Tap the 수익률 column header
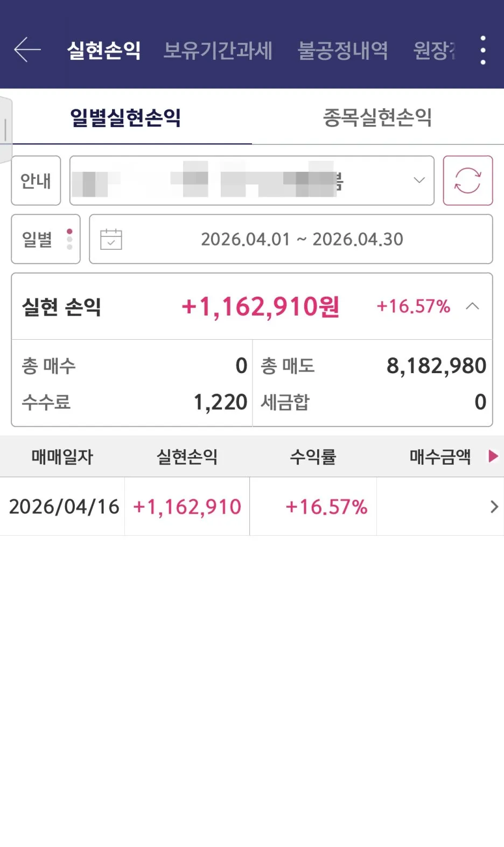The height and width of the screenshot is (847, 504). coord(313,457)
